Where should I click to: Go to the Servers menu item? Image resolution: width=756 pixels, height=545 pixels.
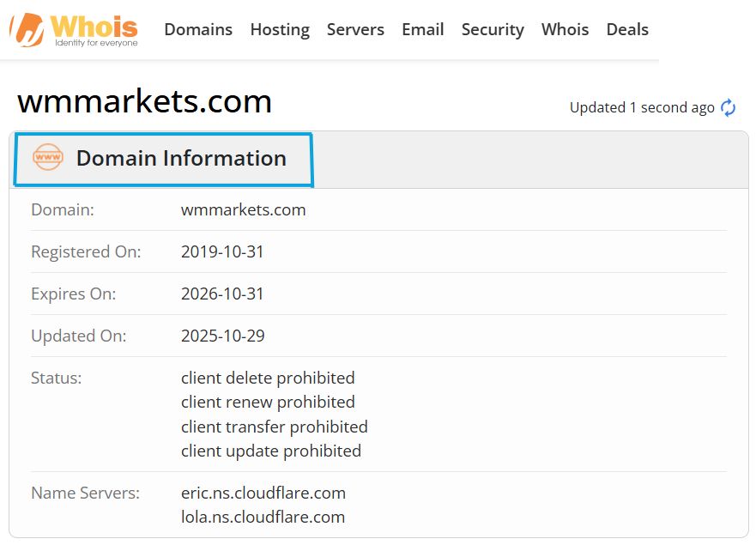click(355, 29)
